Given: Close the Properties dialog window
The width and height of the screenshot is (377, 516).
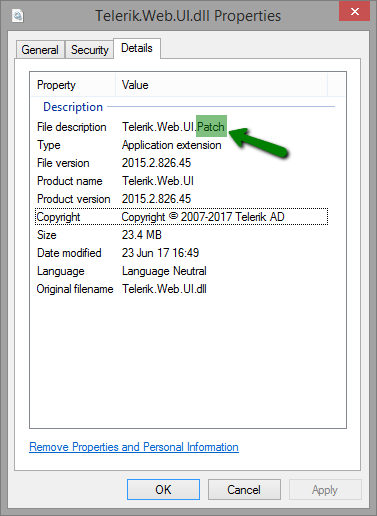Looking at the screenshot, I should pyautogui.click(x=355, y=12).
